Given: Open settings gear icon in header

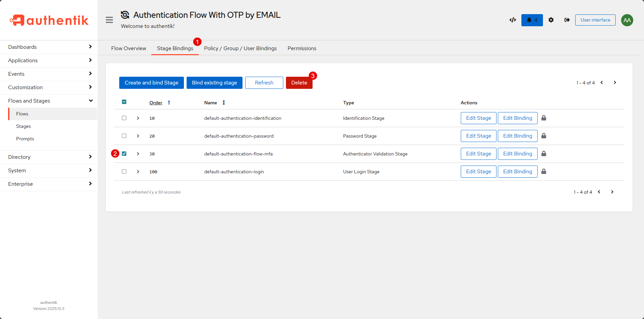Looking at the screenshot, I should (x=551, y=20).
